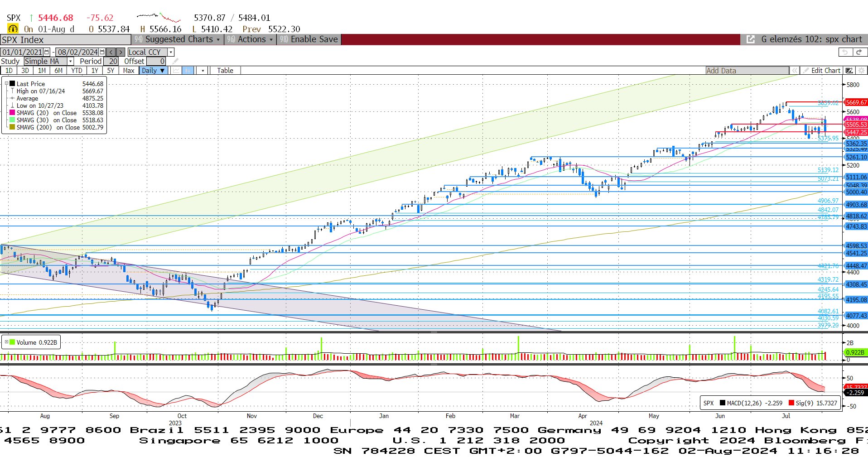The height and width of the screenshot is (476, 868).
Task: Click the Low marker icon in legend
Action: 13,106
